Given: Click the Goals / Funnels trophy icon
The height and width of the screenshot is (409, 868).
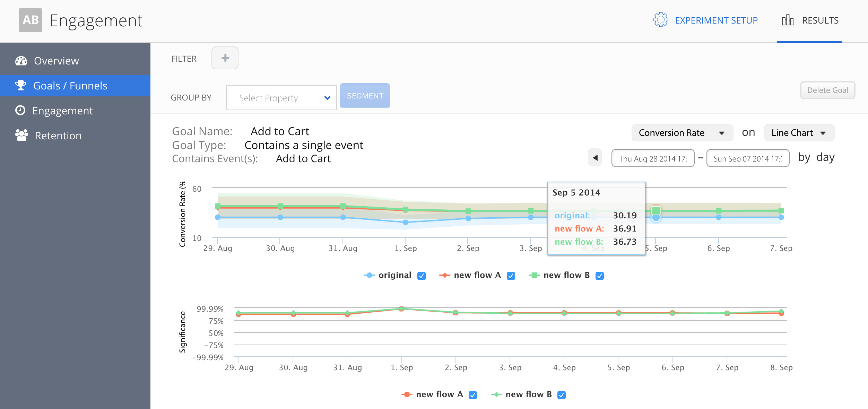Looking at the screenshot, I should tap(21, 85).
